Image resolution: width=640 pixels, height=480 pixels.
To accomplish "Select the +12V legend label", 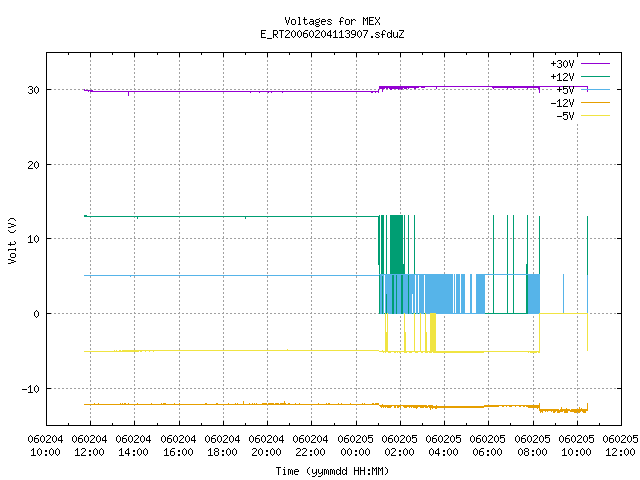I will [562, 77].
